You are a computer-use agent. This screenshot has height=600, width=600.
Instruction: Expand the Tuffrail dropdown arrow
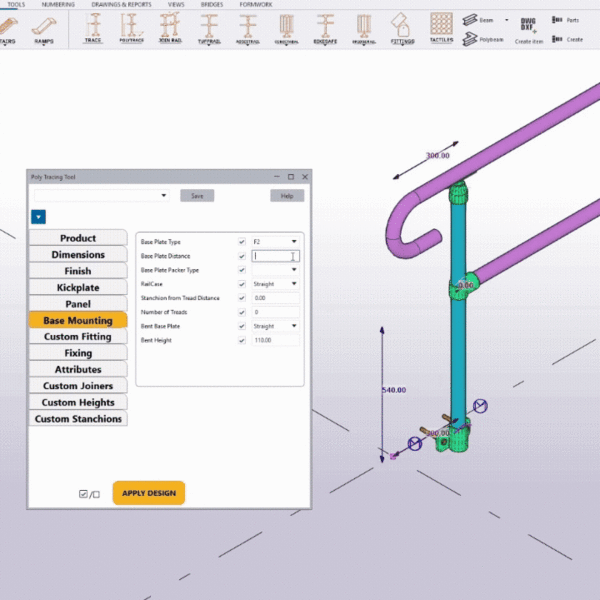pyautogui.click(x=209, y=45)
